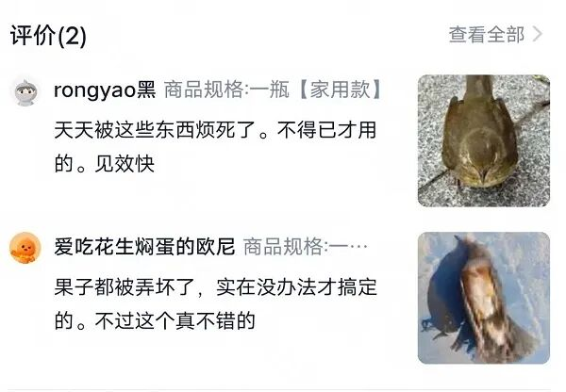Expand the truncated 商品规格 in second review
566x392 pixels.
(x=306, y=247)
